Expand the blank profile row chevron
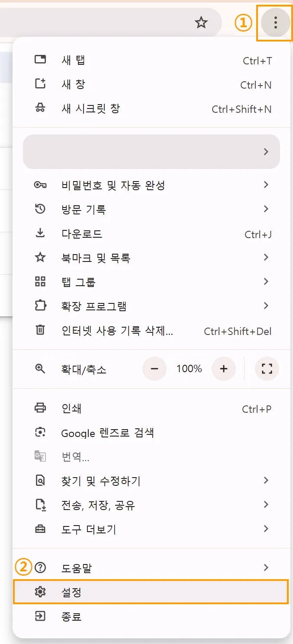This screenshot has height=644, width=293. pyautogui.click(x=266, y=152)
